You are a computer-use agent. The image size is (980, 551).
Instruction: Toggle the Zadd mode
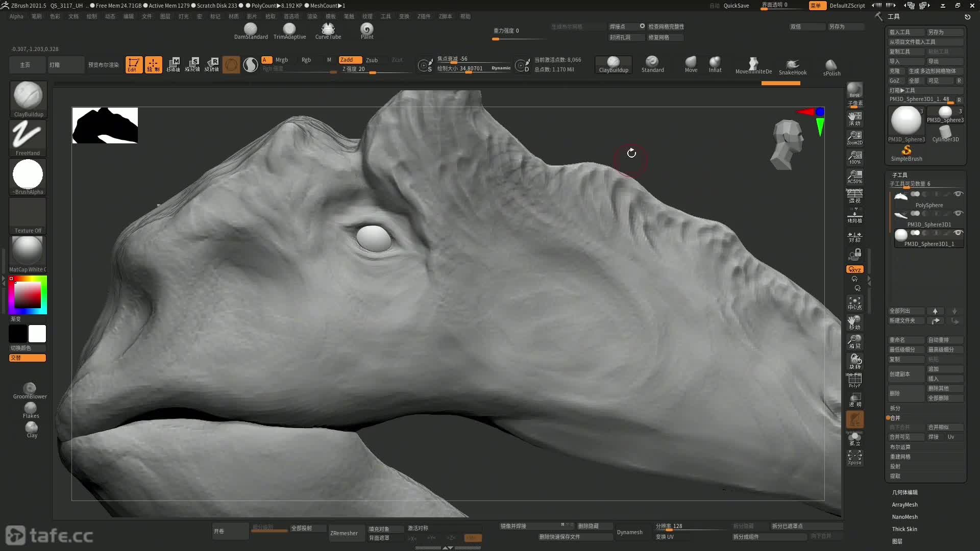[350, 60]
